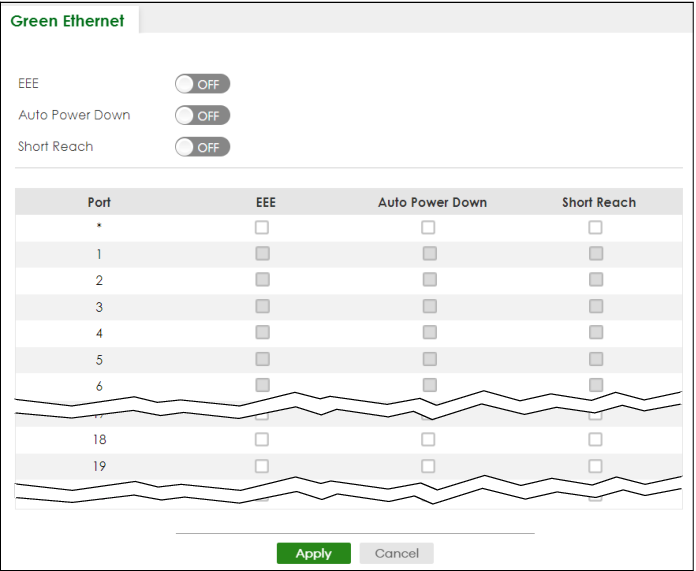Image resolution: width=696 pixels, height=571 pixels.
Task: Check Short Reach for all ports row
Action: tap(595, 228)
